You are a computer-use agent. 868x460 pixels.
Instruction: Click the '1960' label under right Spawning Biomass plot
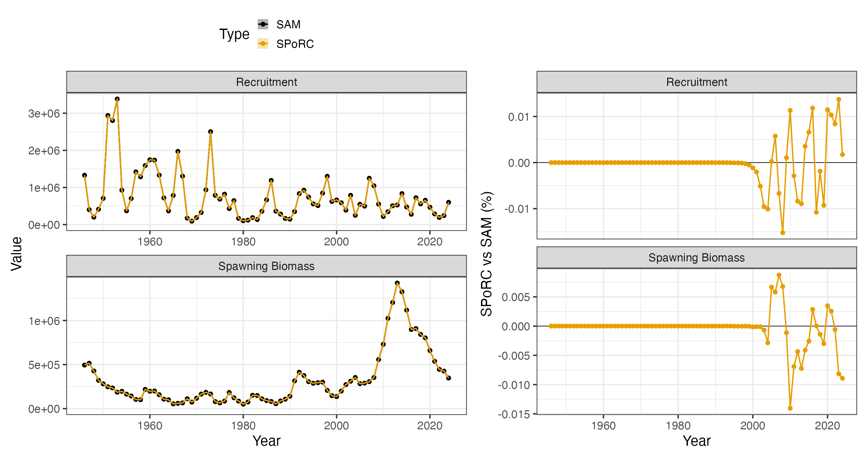point(603,426)
